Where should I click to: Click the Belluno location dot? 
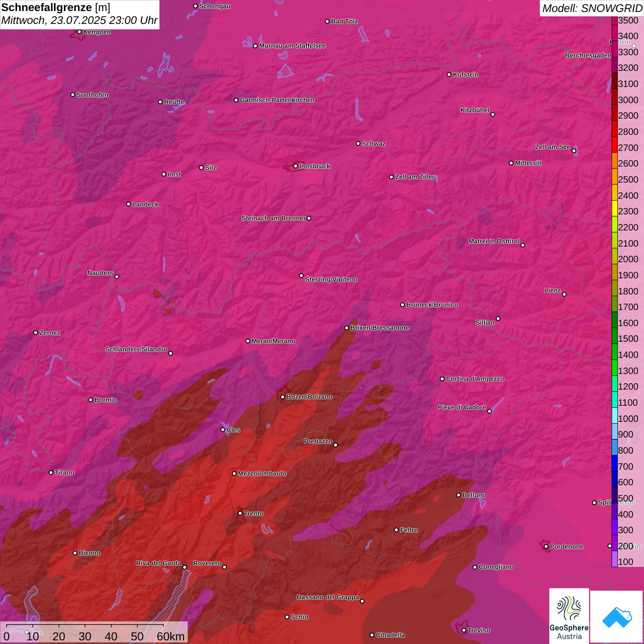458,495
